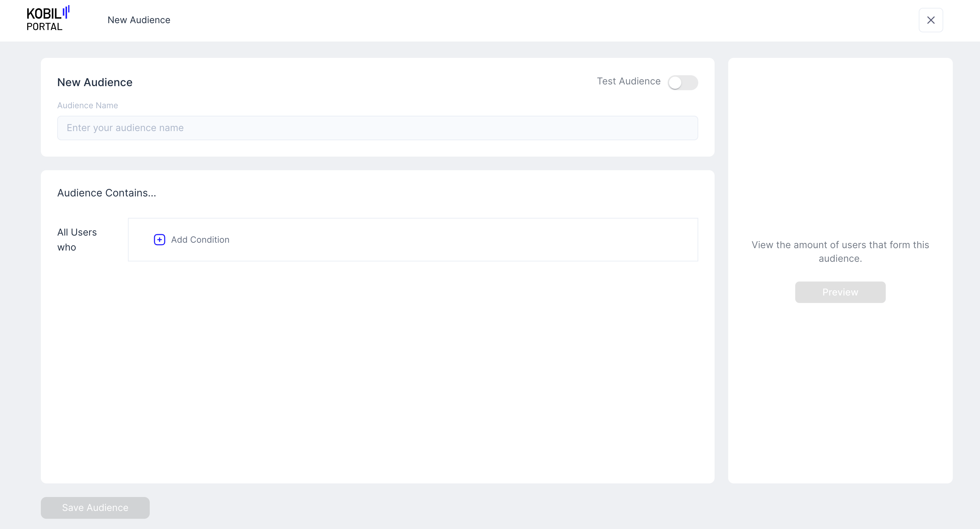Click the plus icon at the right of the condition bar
The image size is (980, 529).
159,239
